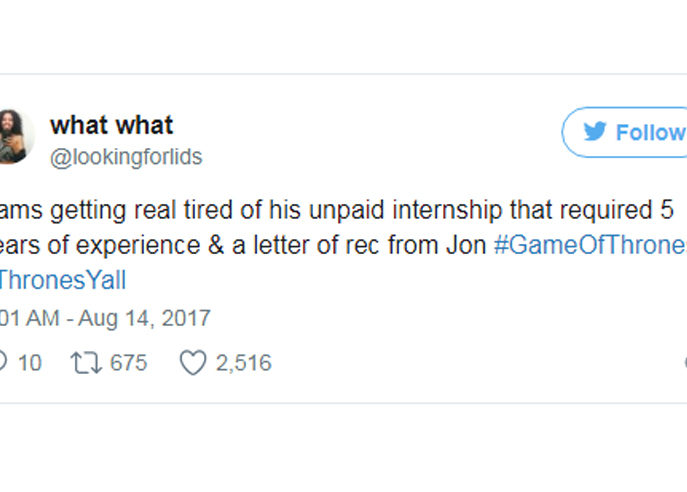The width and height of the screenshot is (687, 492).
Task: Open the #GameOfThrones hashtag
Action: click(x=590, y=247)
